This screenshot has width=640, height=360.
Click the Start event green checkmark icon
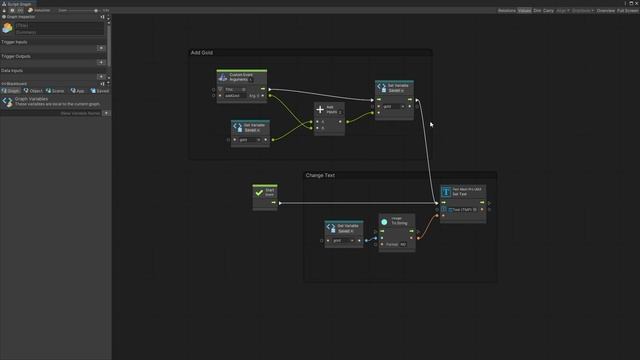[x=259, y=193]
